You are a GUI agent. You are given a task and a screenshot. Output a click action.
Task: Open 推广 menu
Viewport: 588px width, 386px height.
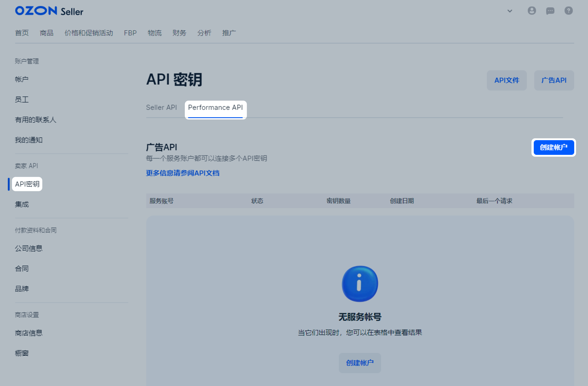point(229,33)
